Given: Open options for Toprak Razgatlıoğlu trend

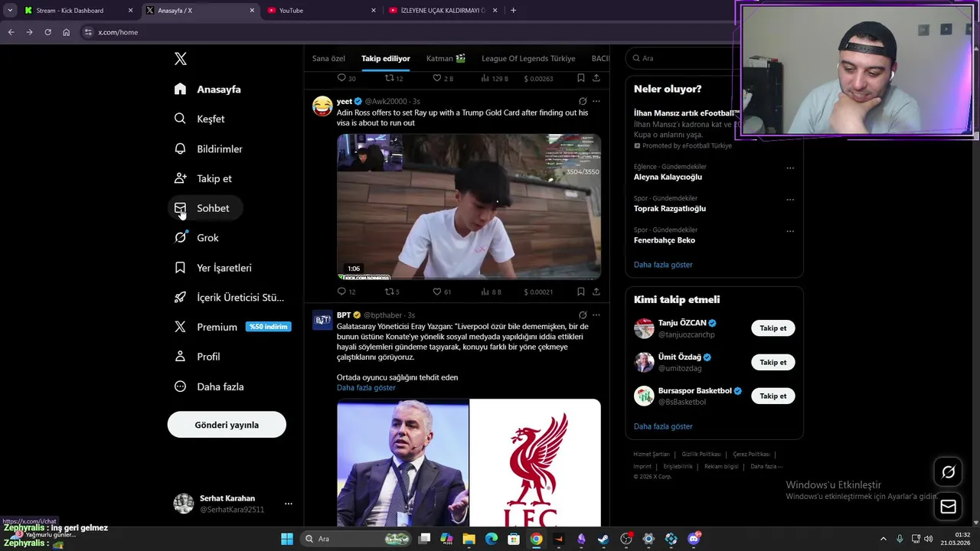Looking at the screenshot, I should [x=790, y=200].
